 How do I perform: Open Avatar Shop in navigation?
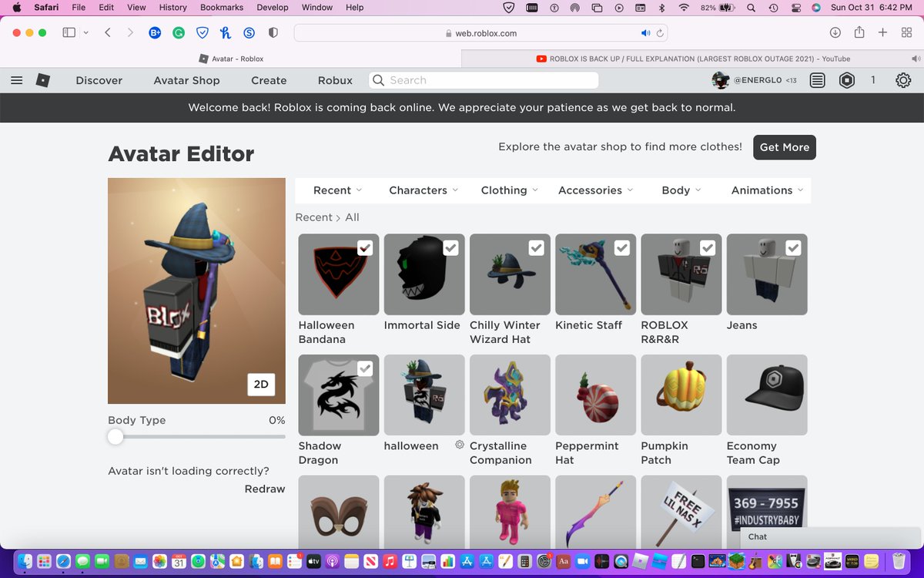click(x=186, y=80)
